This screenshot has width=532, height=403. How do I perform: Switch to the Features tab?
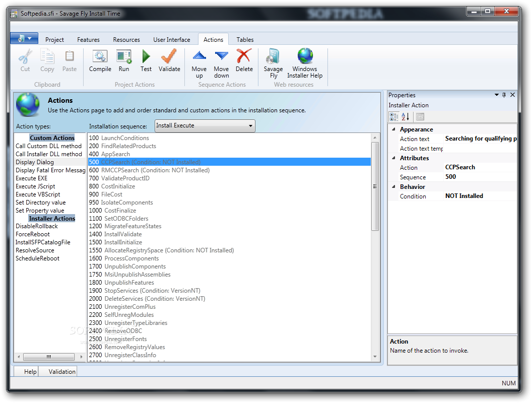88,40
